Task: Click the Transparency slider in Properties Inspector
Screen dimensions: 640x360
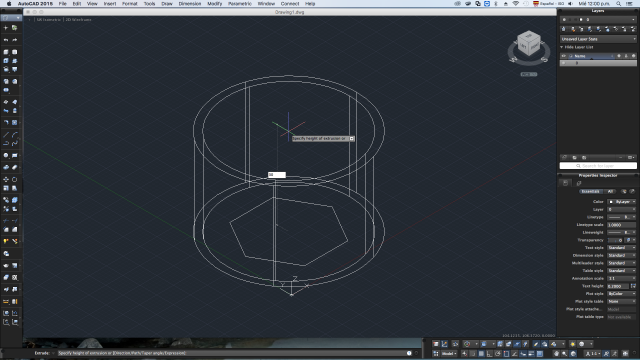Action: [615, 240]
